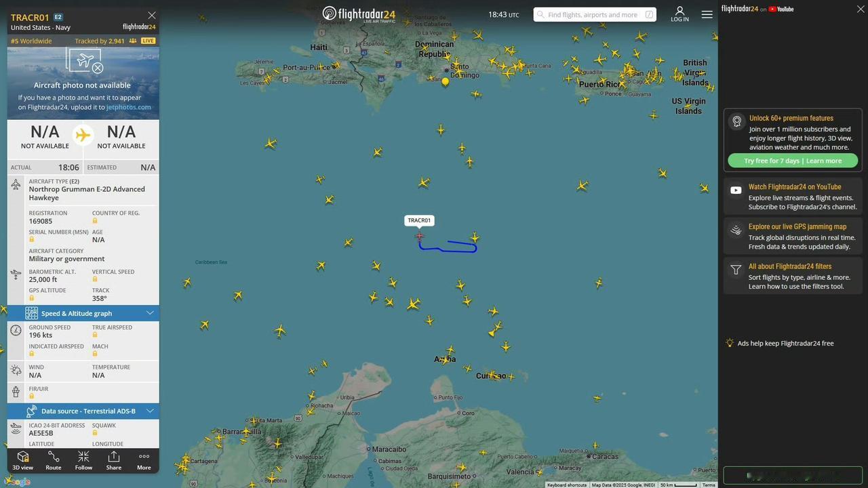868x488 pixels.
Task: Click Northrop Grumman E-2D Advanced Hawkeye text
Action: coord(87,193)
